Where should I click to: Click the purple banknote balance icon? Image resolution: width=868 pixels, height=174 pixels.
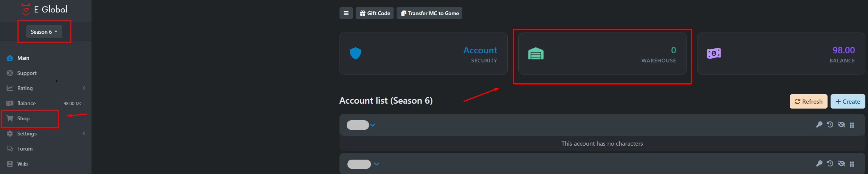pos(714,54)
